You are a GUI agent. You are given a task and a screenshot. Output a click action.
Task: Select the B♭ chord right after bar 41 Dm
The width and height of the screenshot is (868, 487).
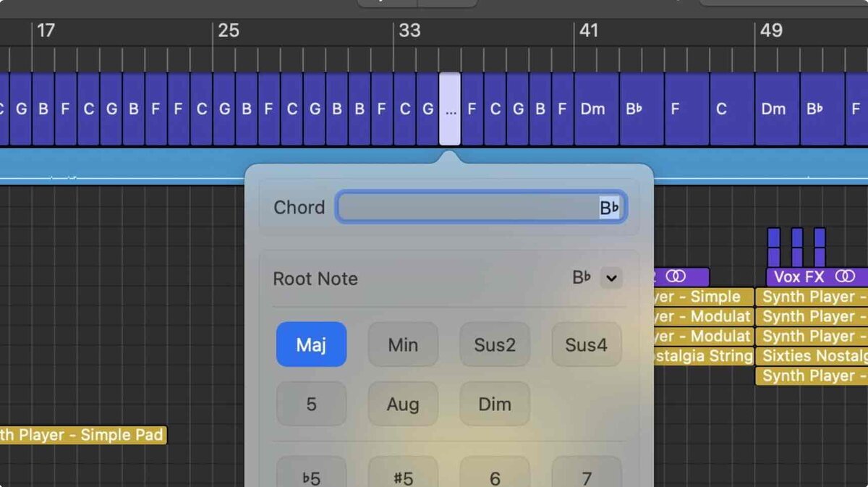tap(642, 109)
